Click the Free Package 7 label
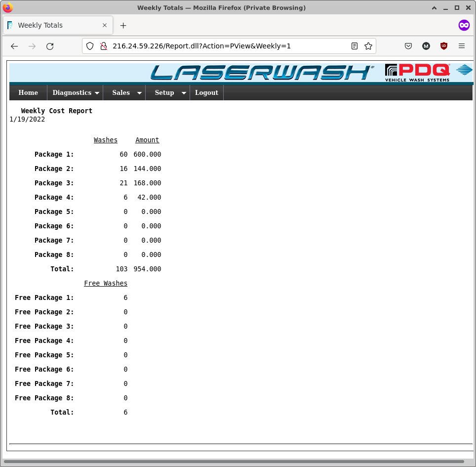Viewport: 476px width, 467px height. point(44,384)
